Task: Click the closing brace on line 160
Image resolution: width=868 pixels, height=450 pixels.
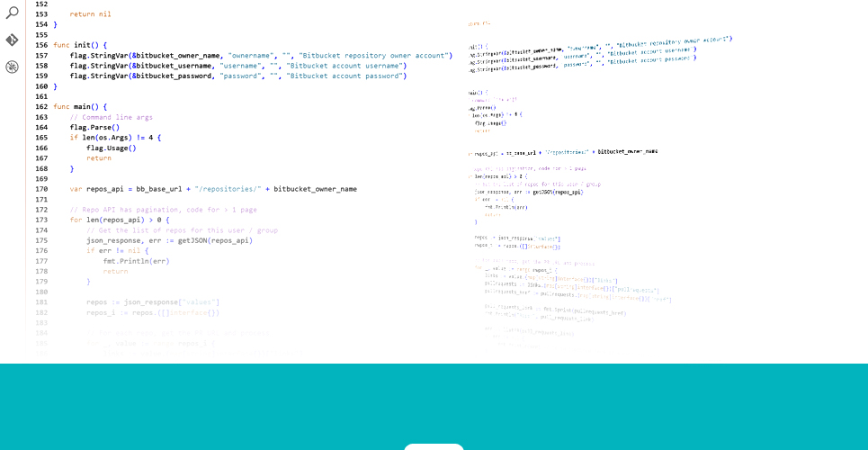Action: pos(56,85)
